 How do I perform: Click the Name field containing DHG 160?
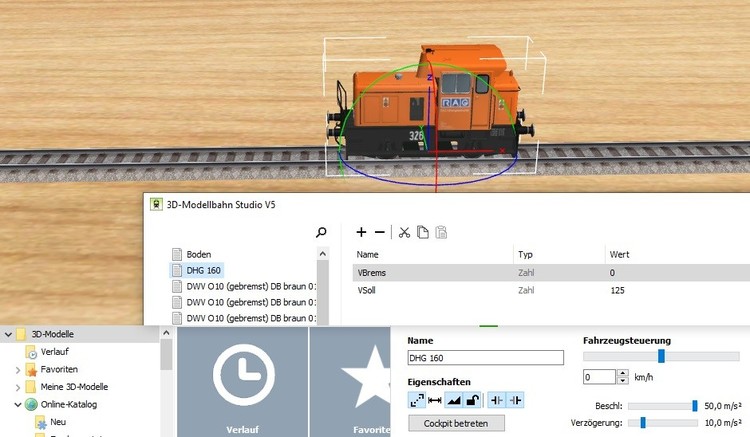485,358
